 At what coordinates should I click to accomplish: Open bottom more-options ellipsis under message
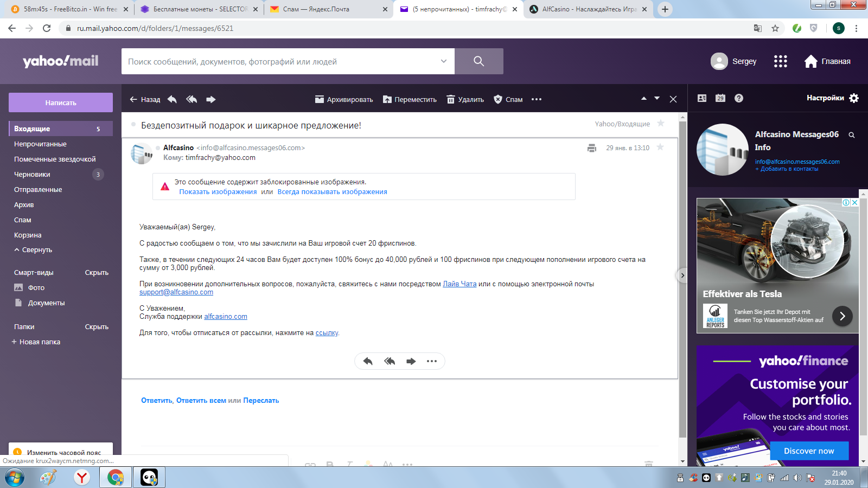(432, 361)
